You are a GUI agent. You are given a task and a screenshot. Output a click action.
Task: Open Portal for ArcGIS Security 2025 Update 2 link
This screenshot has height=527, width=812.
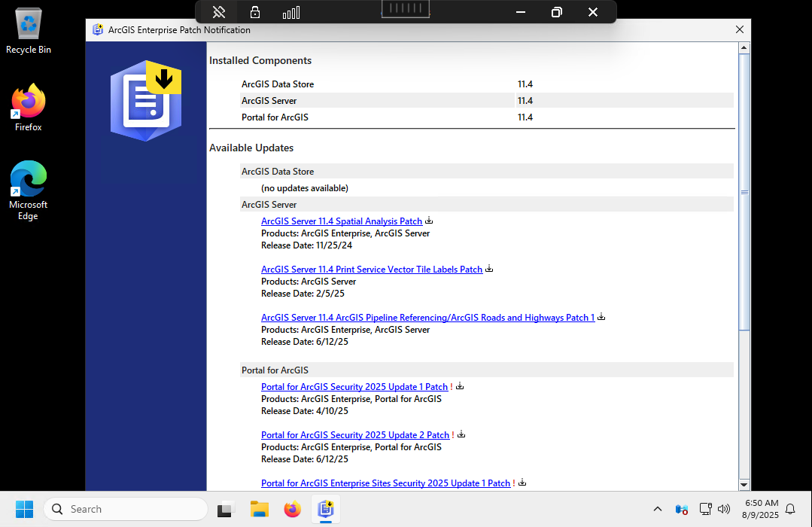click(x=354, y=435)
